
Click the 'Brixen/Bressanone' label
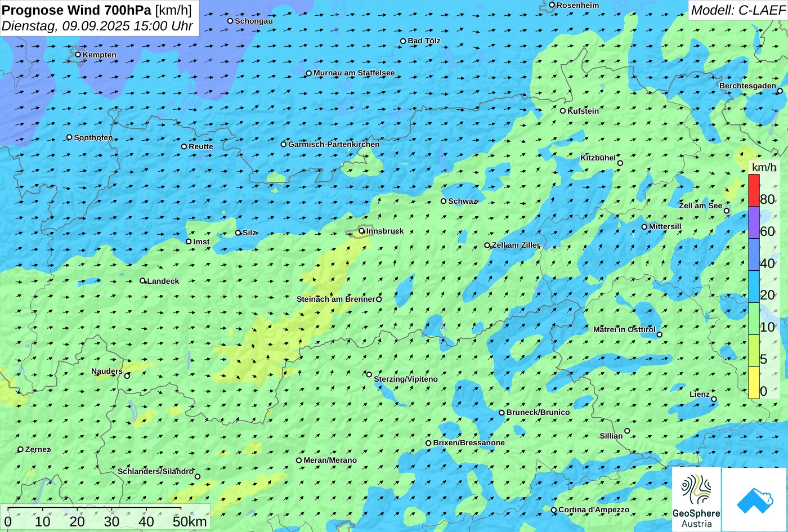click(469, 442)
